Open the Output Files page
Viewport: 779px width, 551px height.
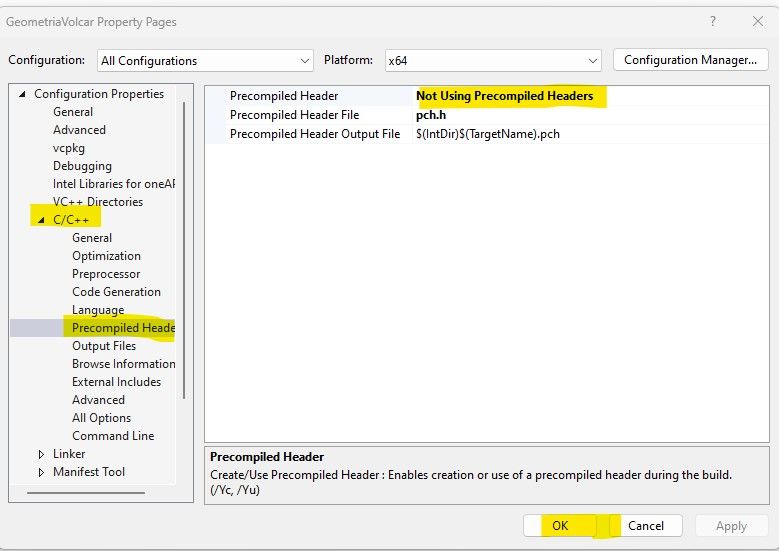pos(104,346)
